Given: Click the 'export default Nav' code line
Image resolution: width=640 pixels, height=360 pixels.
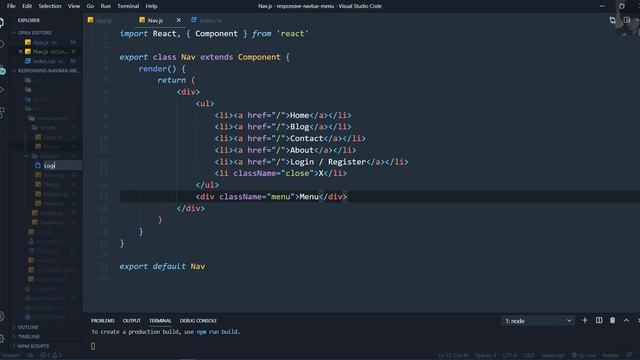Looking at the screenshot, I should 162,267.
